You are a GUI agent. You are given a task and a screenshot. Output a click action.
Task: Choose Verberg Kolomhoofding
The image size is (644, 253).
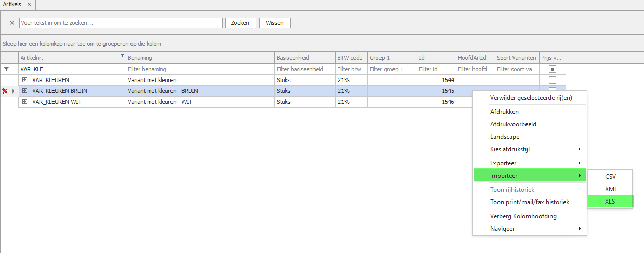[530, 216]
